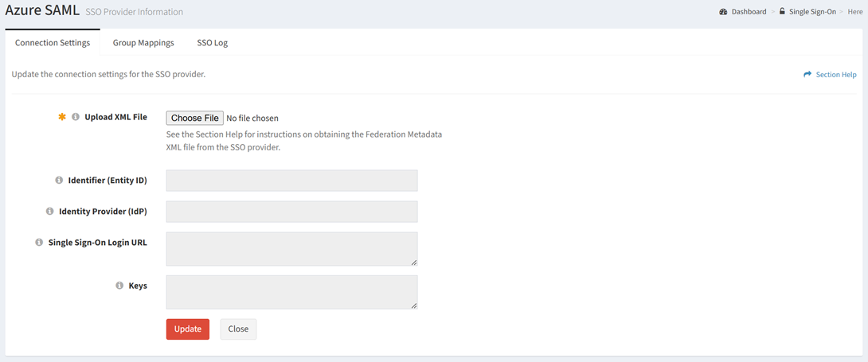The height and width of the screenshot is (362, 868).
Task: Open the SSO Log tab
Action: [213, 43]
